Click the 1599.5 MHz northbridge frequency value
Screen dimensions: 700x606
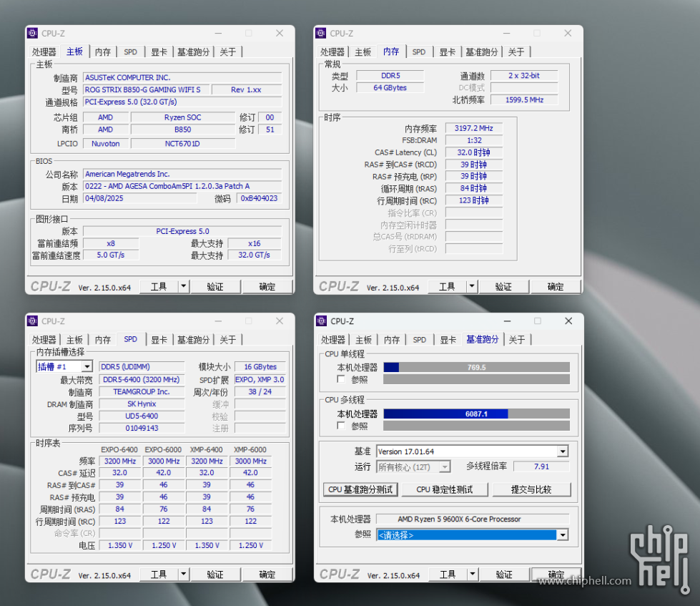524,99
